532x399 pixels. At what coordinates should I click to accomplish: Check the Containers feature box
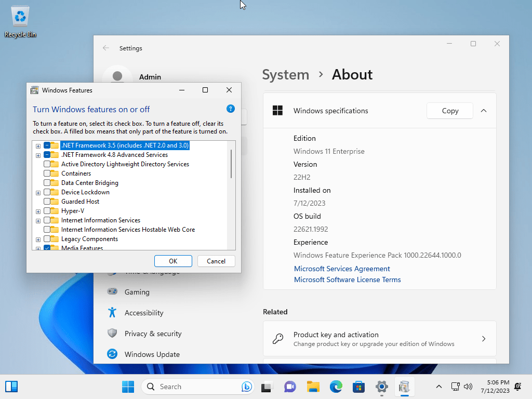[47, 174]
